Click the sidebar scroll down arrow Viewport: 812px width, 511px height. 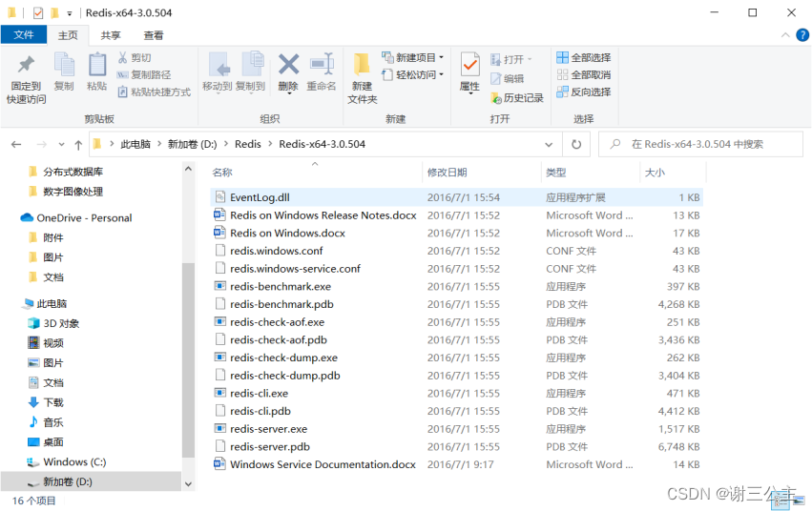tap(189, 484)
